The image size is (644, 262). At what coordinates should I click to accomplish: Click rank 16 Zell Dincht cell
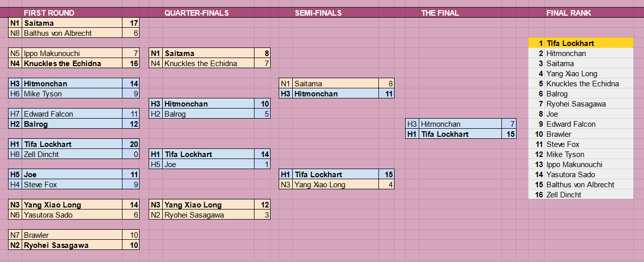point(581,195)
